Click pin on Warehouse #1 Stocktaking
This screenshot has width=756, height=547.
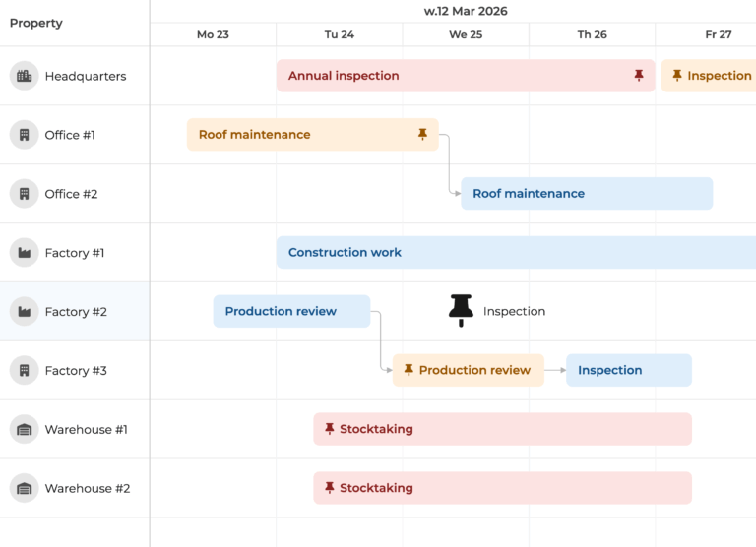coord(330,429)
